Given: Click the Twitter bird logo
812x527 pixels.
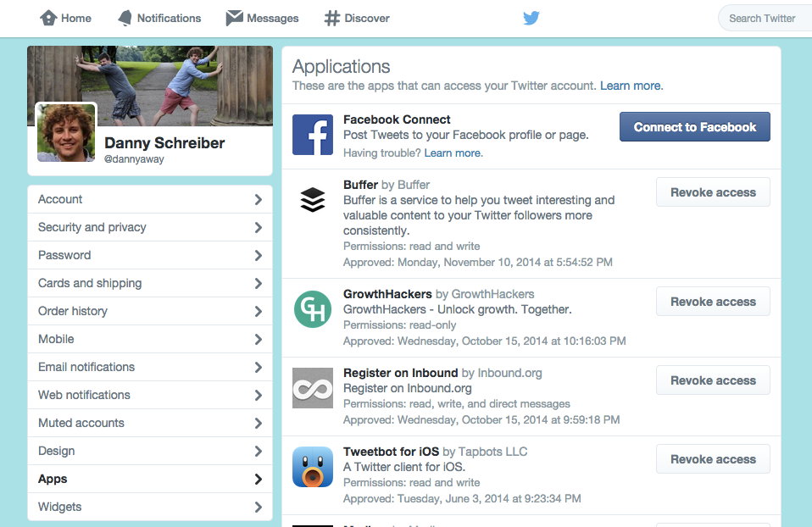Looking at the screenshot, I should [531, 18].
